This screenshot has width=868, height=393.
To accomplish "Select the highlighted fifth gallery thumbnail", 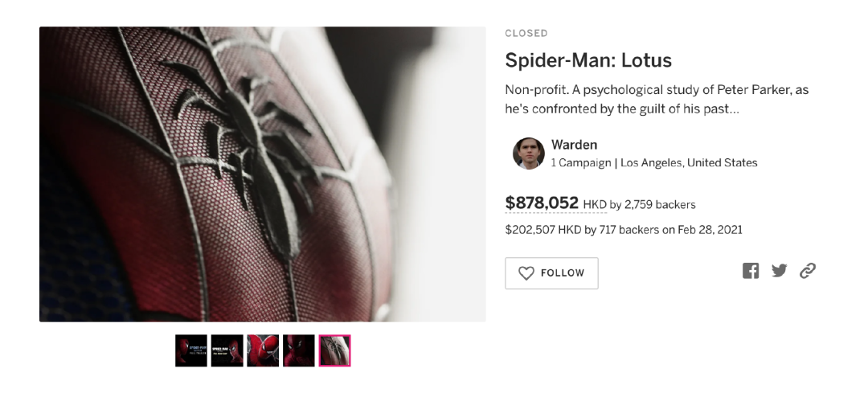I will click(x=334, y=350).
